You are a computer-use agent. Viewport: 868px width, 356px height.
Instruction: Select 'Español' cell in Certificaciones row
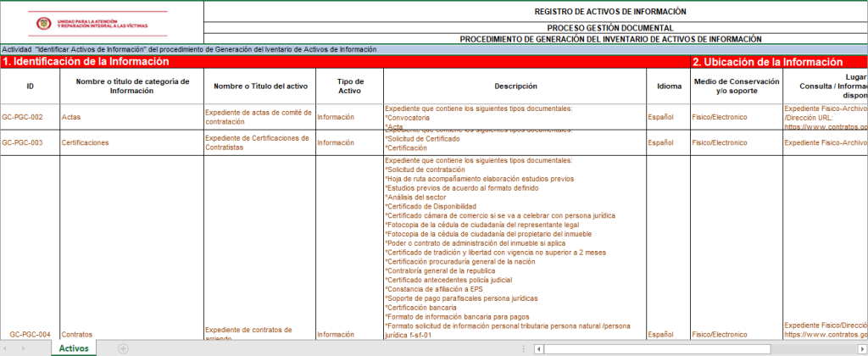(x=668, y=142)
